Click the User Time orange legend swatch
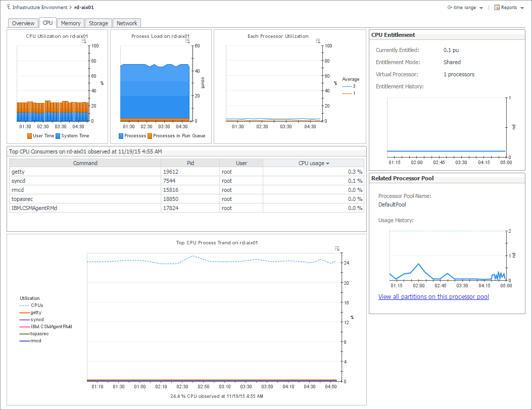The image size is (532, 410). point(30,136)
